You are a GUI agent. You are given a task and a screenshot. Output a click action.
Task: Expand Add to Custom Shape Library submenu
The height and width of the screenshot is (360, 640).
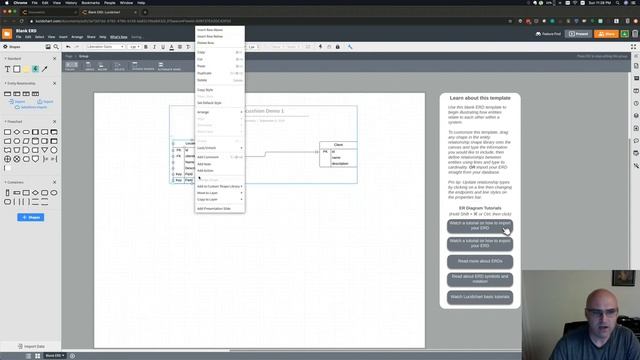[x=220, y=187]
